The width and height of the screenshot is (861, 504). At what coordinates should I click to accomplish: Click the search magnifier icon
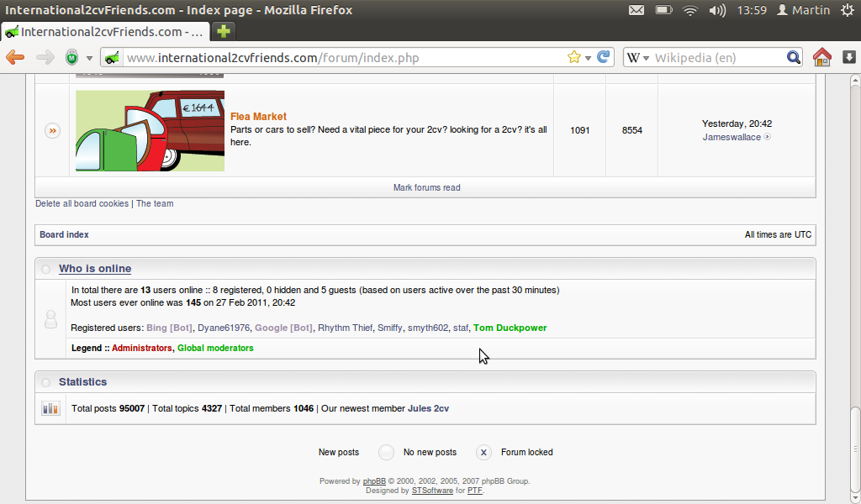(x=794, y=57)
